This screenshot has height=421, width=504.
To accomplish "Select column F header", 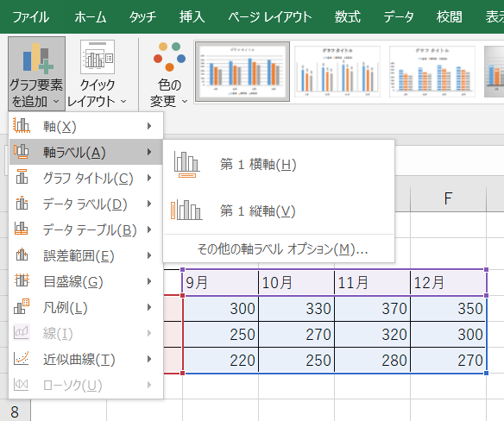I will click(x=449, y=198).
